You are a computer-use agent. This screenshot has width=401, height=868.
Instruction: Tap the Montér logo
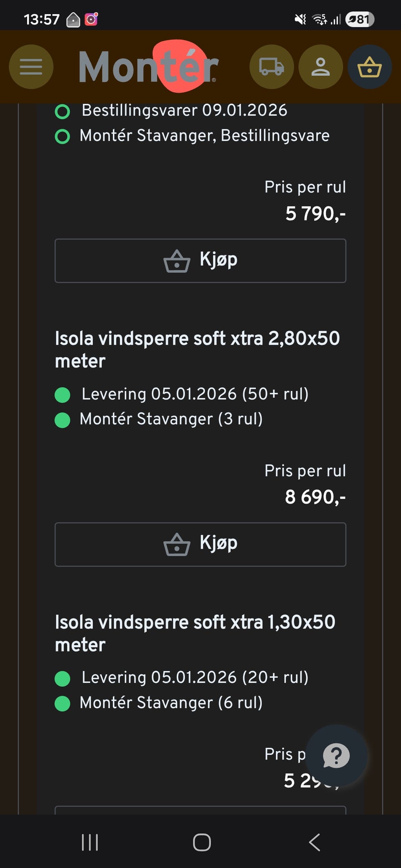click(x=148, y=67)
